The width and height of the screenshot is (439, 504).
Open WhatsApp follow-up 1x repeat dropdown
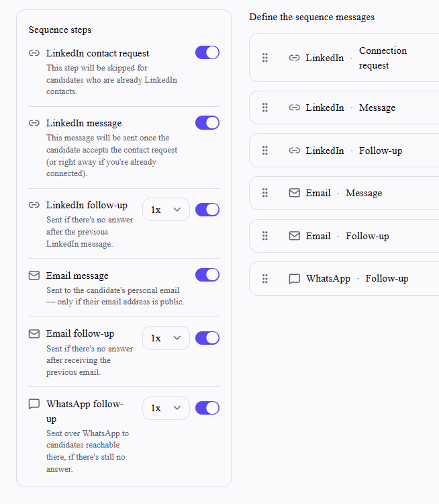coord(166,408)
